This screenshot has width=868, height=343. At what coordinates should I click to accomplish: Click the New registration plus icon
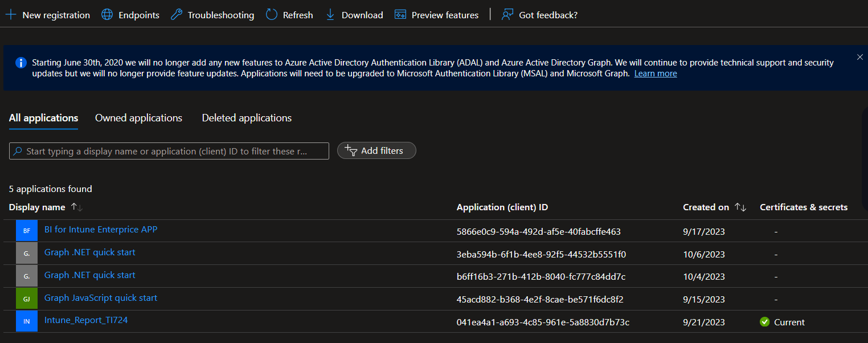pos(10,14)
